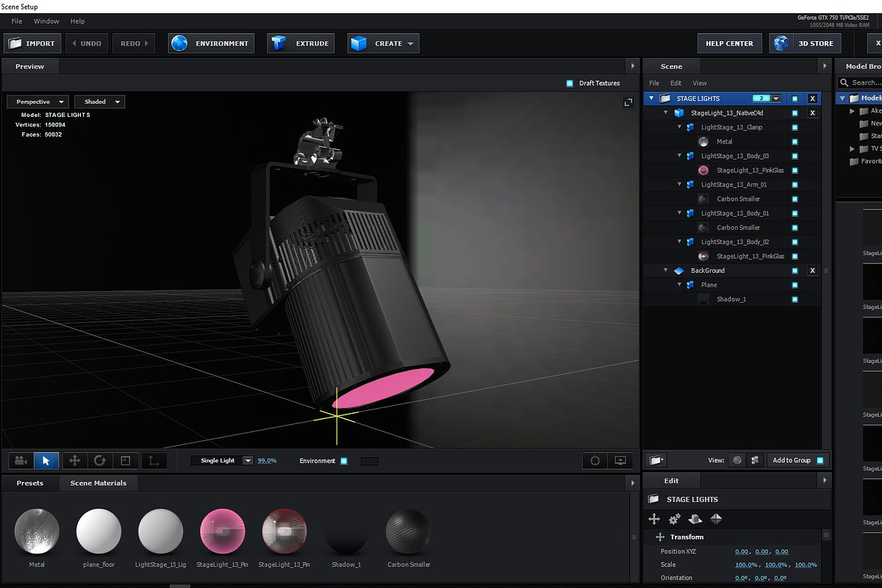Pick the rotate tool below the preview

tap(99, 461)
